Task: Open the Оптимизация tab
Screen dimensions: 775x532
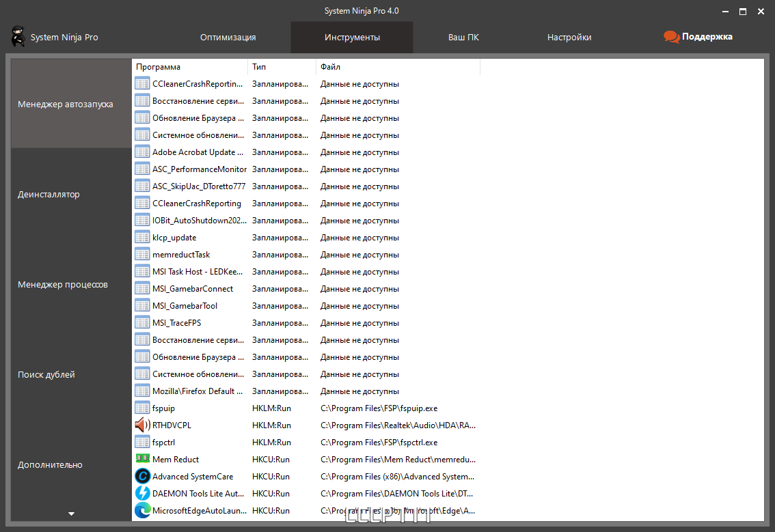Action: pos(228,37)
